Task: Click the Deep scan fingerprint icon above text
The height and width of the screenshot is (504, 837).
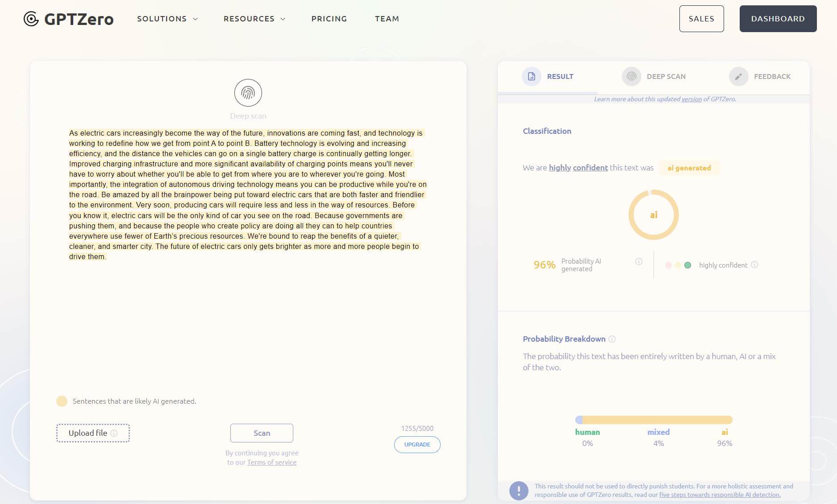Action: tap(248, 93)
